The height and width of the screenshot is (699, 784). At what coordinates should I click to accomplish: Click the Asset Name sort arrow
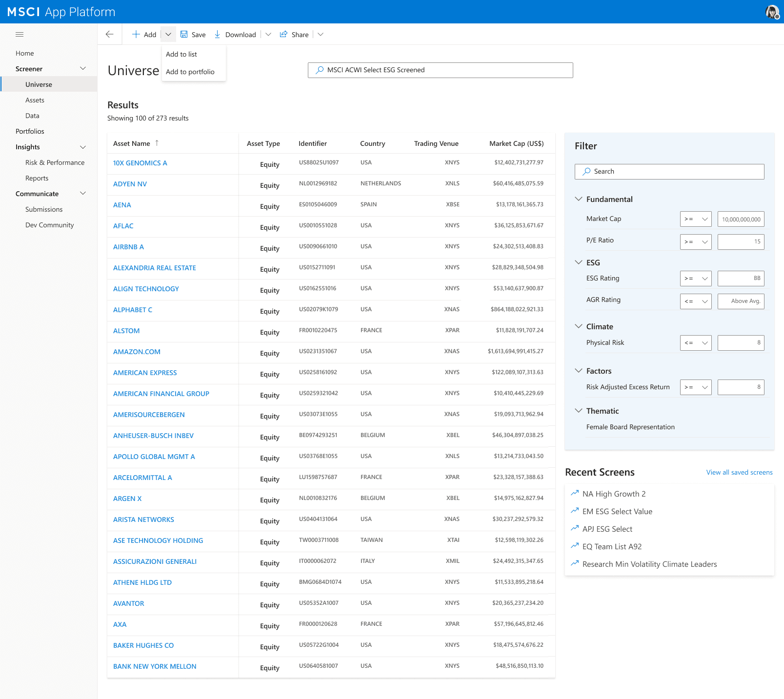pyautogui.click(x=157, y=143)
